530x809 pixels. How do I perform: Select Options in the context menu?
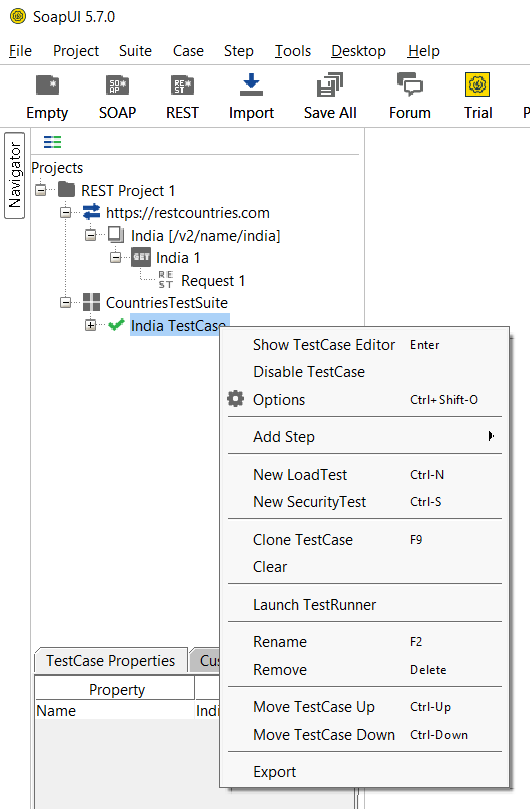coord(365,399)
